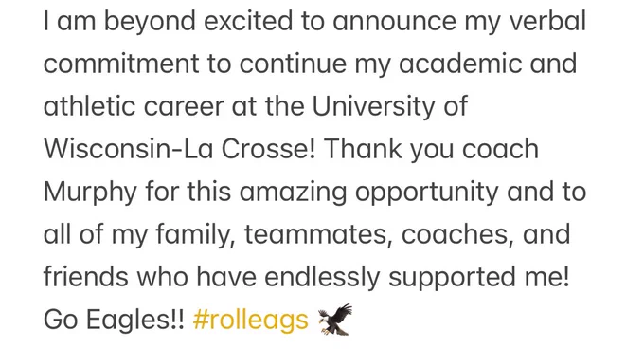Viewport: 644px width, 349px height.
Task: Click the phrase "endlessly supported me!"
Action: (417, 277)
